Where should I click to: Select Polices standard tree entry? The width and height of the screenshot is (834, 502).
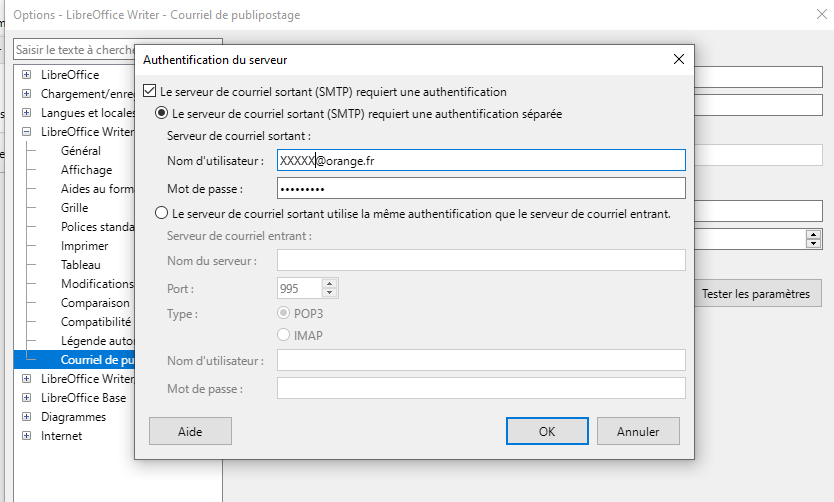[97, 227]
